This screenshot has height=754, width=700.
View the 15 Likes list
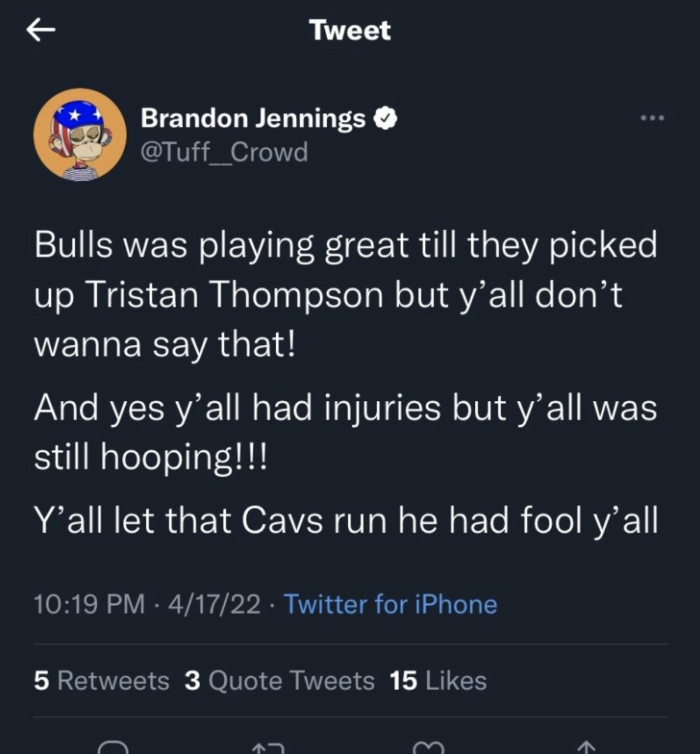point(436,680)
